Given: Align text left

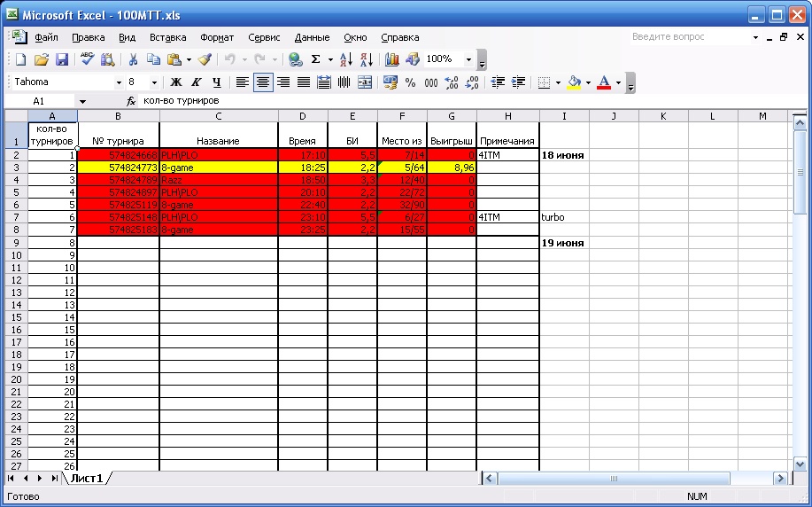Looking at the screenshot, I should tap(243, 82).
